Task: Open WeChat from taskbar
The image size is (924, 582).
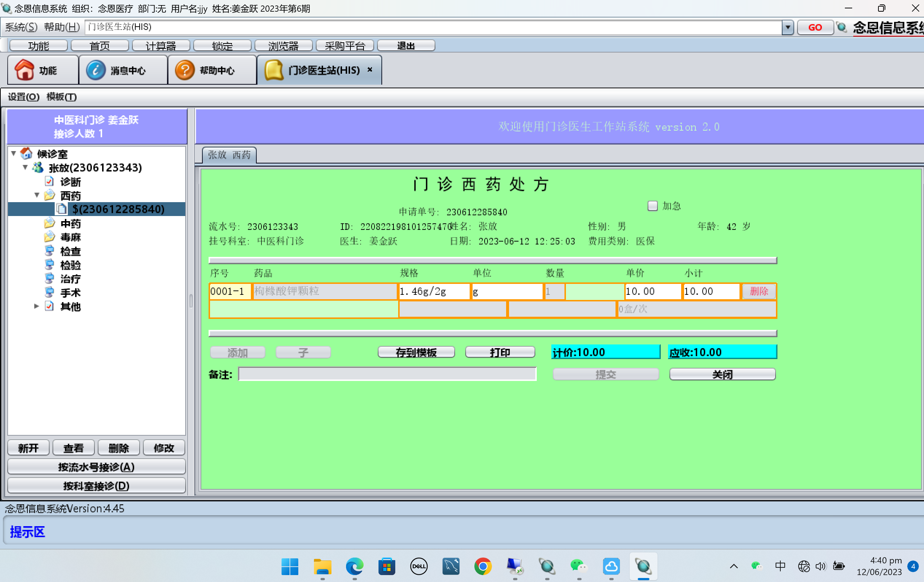Action: tap(579, 566)
